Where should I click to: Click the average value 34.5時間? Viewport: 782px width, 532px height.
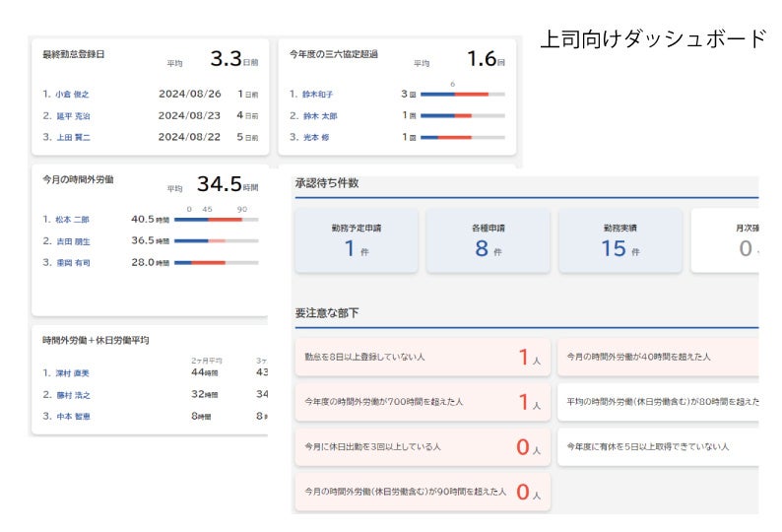(228, 184)
